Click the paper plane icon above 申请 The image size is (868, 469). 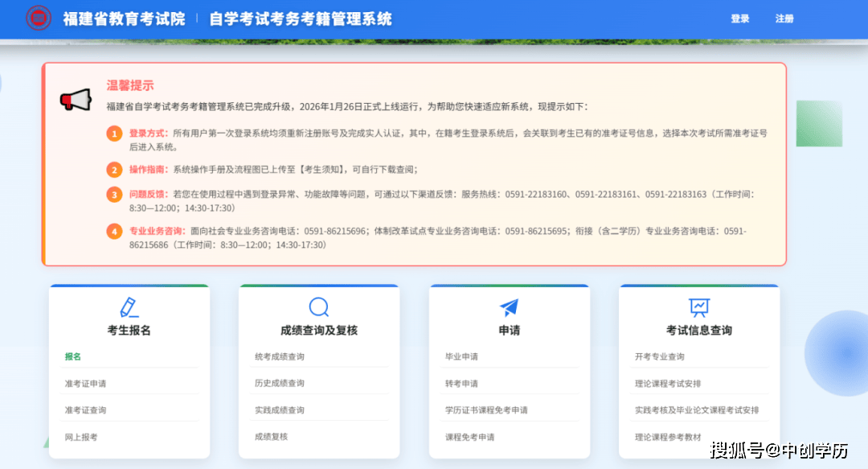(509, 307)
